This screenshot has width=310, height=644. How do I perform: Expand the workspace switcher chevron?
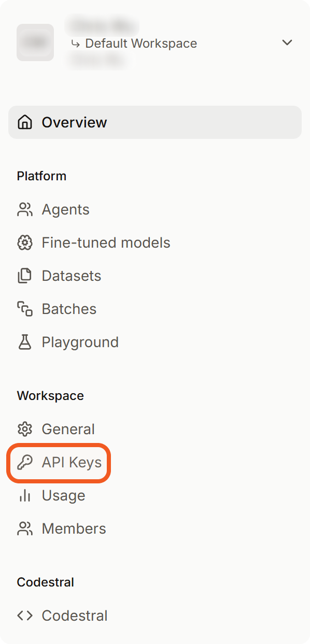click(x=287, y=42)
